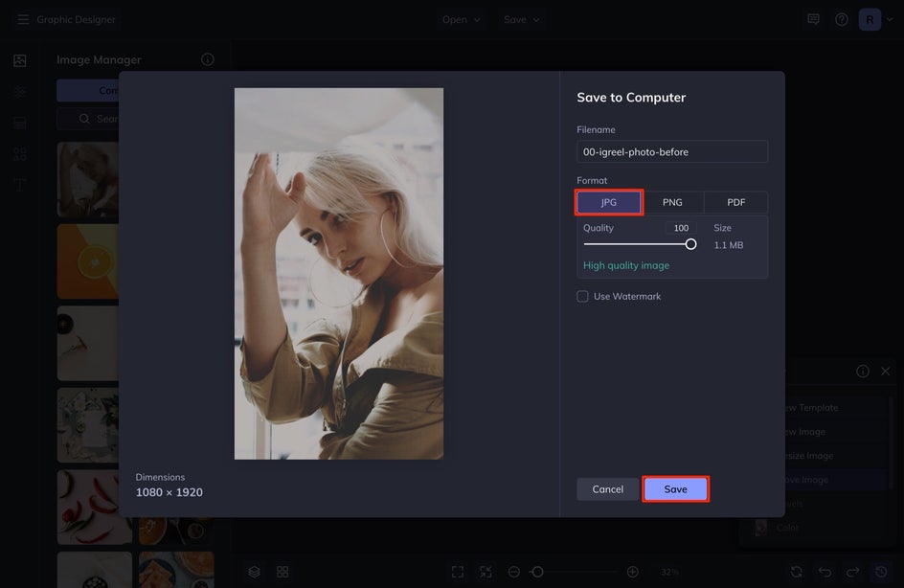Open the Text tool sidebar icon

pos(19,185)
